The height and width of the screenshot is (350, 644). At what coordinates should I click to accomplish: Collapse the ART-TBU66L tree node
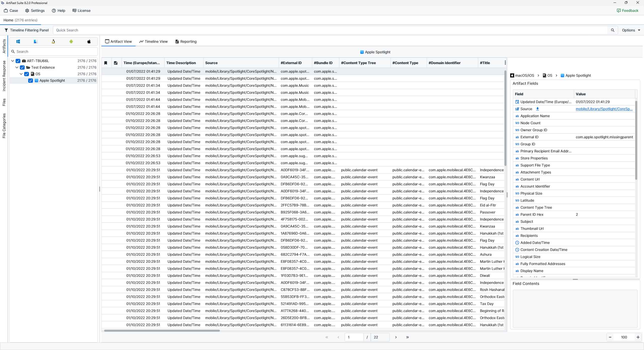[x=13, y=61]
